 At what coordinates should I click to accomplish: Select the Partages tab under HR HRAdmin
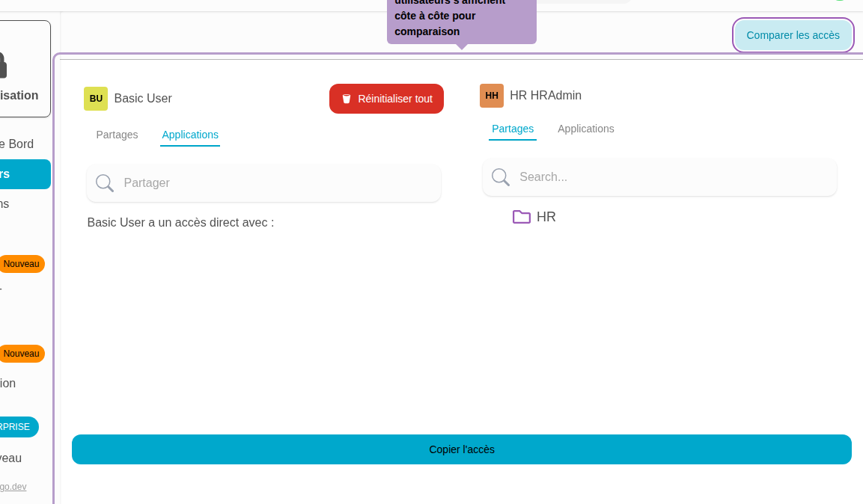[x=513, y=129]
